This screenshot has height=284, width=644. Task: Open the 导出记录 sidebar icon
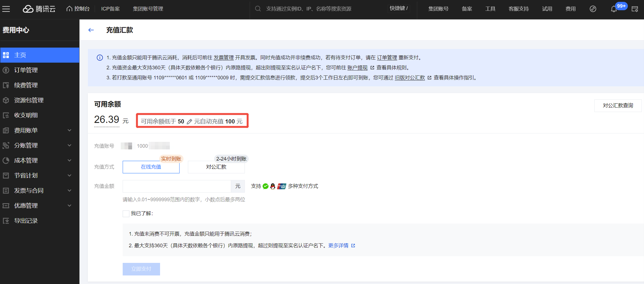click(6, 221)
